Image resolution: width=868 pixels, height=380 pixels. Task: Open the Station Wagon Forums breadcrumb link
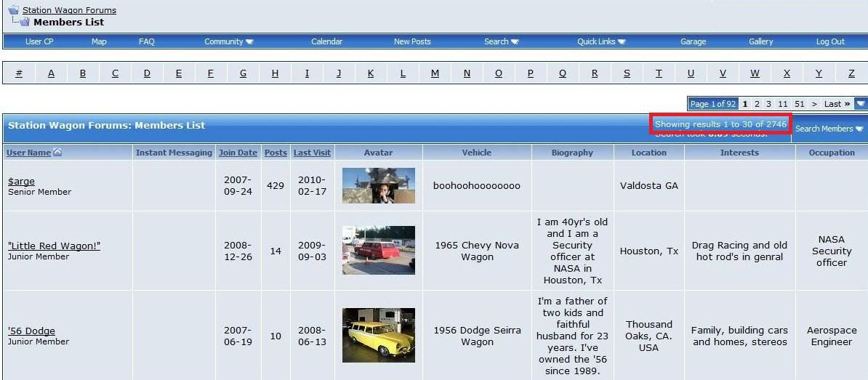click(x=69, y=10)
